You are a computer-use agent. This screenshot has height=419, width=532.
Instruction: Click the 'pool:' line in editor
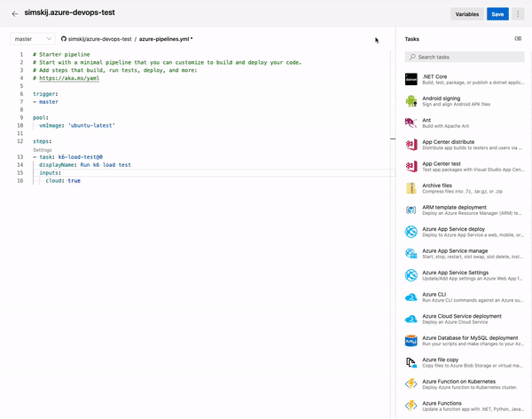(x=41, y=117)
